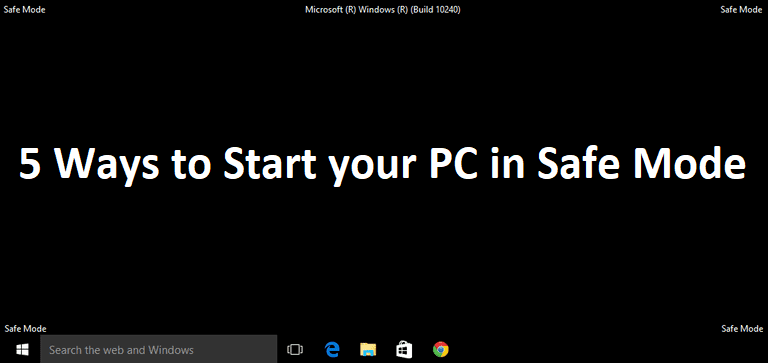Launch Microsoft Edge from the taskbar

pyautogui.click(x=333, y=349)
